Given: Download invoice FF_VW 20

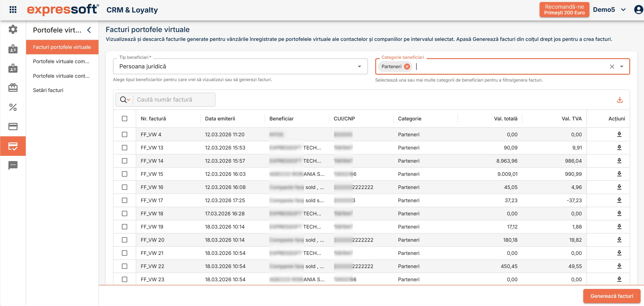Looking at the screenshot, I should coord(619,240).
